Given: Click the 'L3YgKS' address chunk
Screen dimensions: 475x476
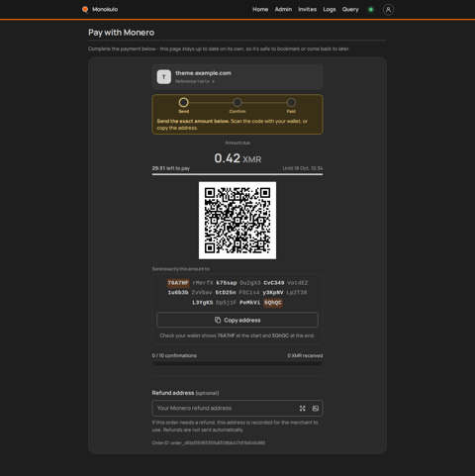Looking at the screenshot, I should [x=203, y=303].
